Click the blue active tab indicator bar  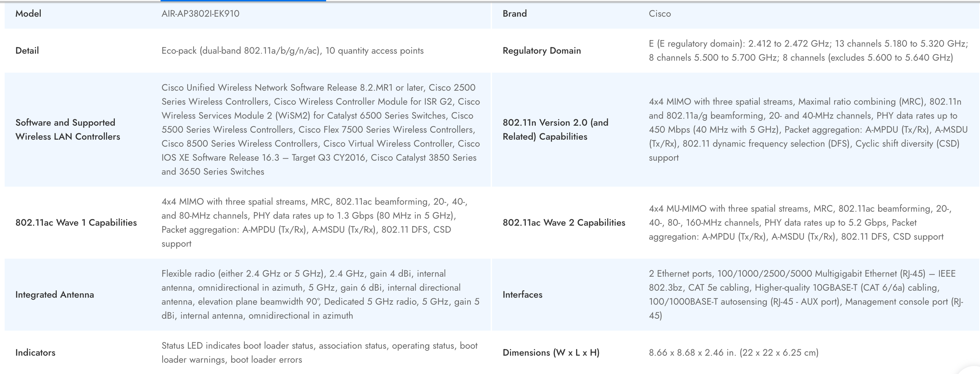pyautogui.click(x=243, y=1)
